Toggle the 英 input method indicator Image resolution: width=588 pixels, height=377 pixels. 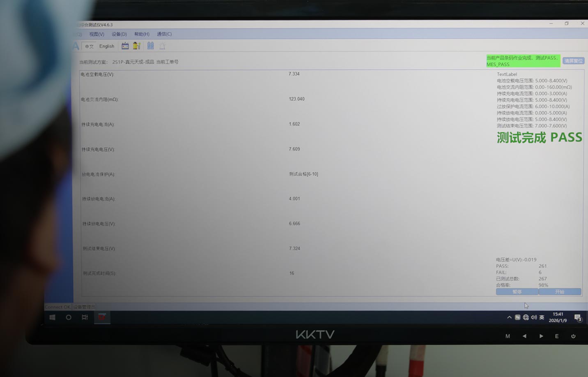542,317
